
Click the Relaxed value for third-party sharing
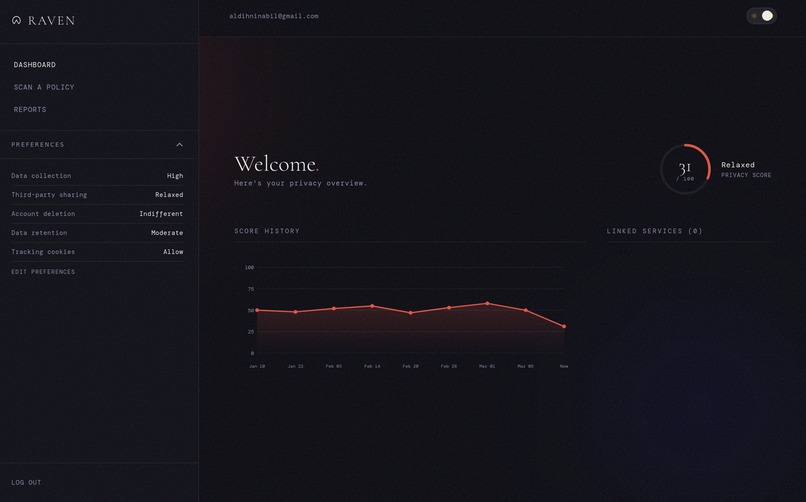coord(169,195)
